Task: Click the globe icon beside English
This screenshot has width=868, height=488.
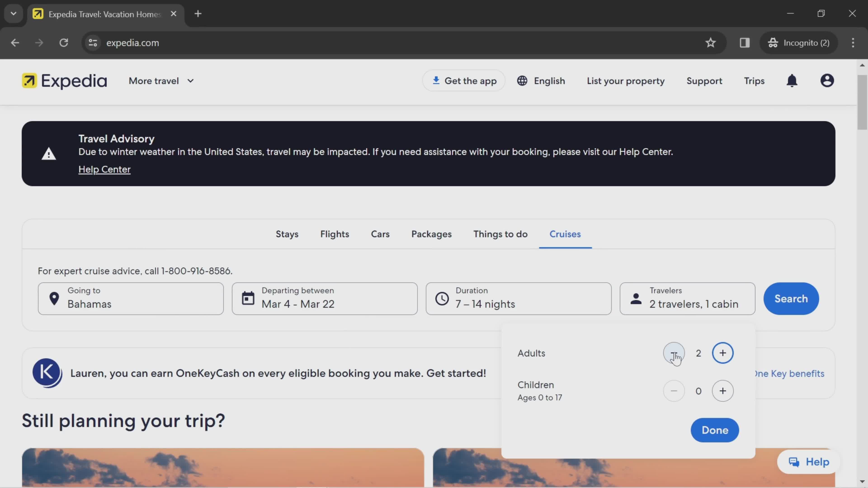Action: tap(522, 81)
